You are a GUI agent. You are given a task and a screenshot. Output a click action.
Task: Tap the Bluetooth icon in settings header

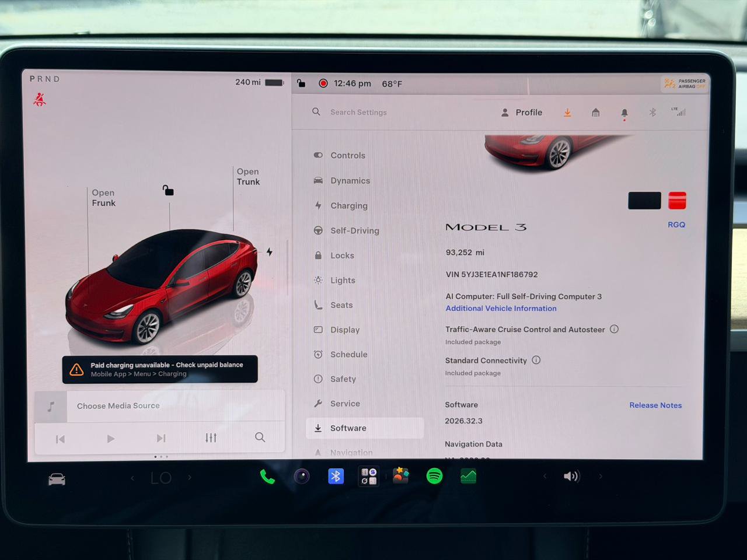652,112
